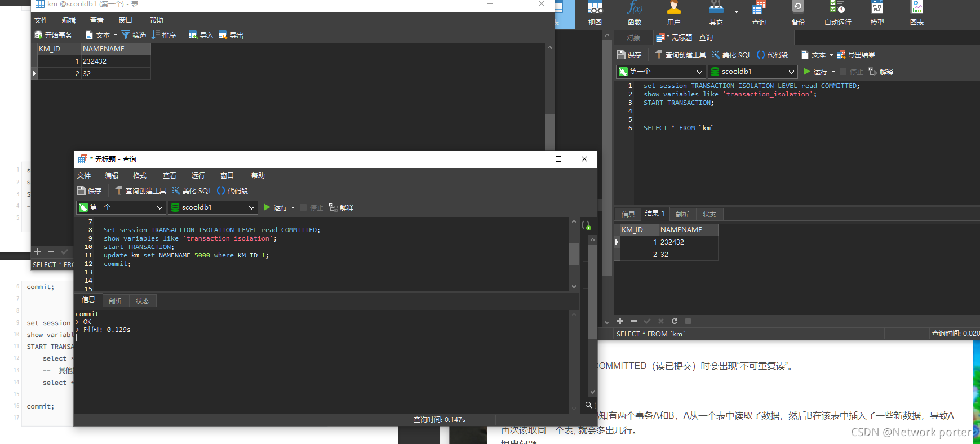Open 第一个 connection dropdown in floating window
The height and width of the screenshot is (444, 980).
point(121,207)
